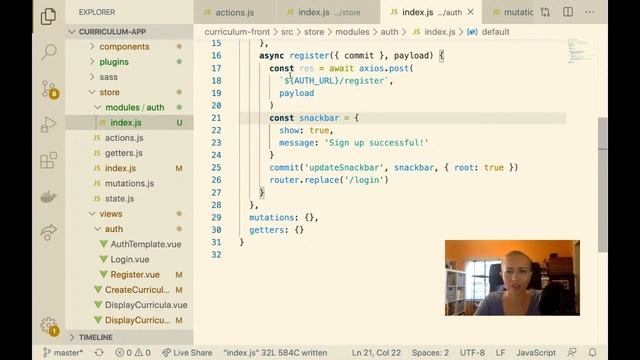Click the synchronize changes icon
This screenshot has height=360, width=640.
pos(99,353)
